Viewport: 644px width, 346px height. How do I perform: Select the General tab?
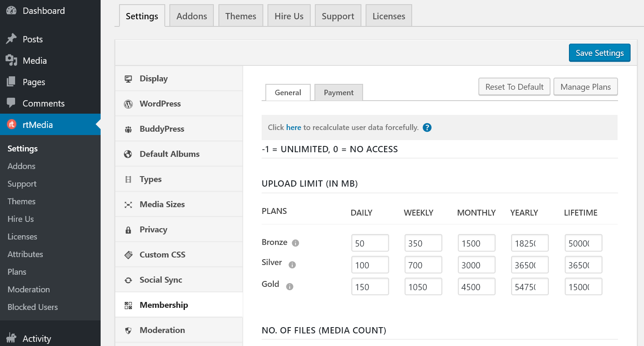click(x=288, y=92)
